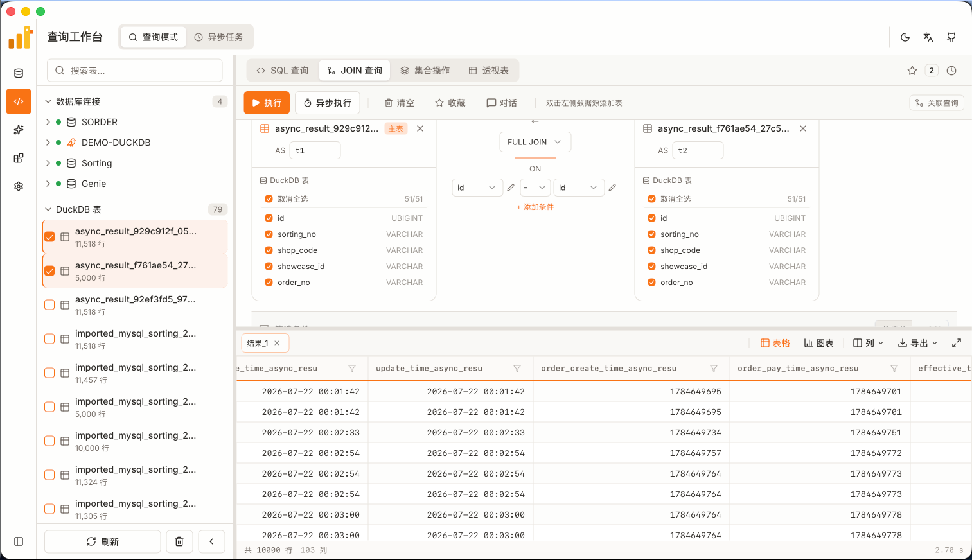Check the imported_mysql_sorting table with 11,457 行
972x560 pixels.
click(49, 372)
